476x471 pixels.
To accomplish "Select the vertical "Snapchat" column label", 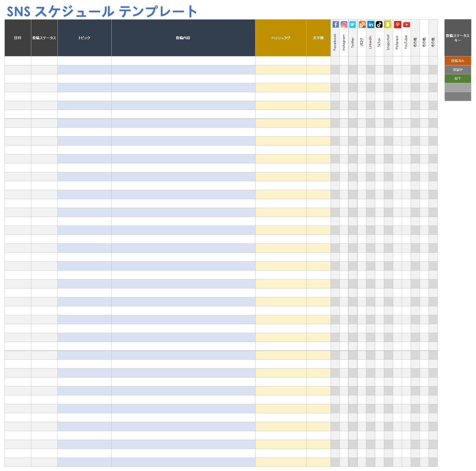I will click(x=388, y=42).
